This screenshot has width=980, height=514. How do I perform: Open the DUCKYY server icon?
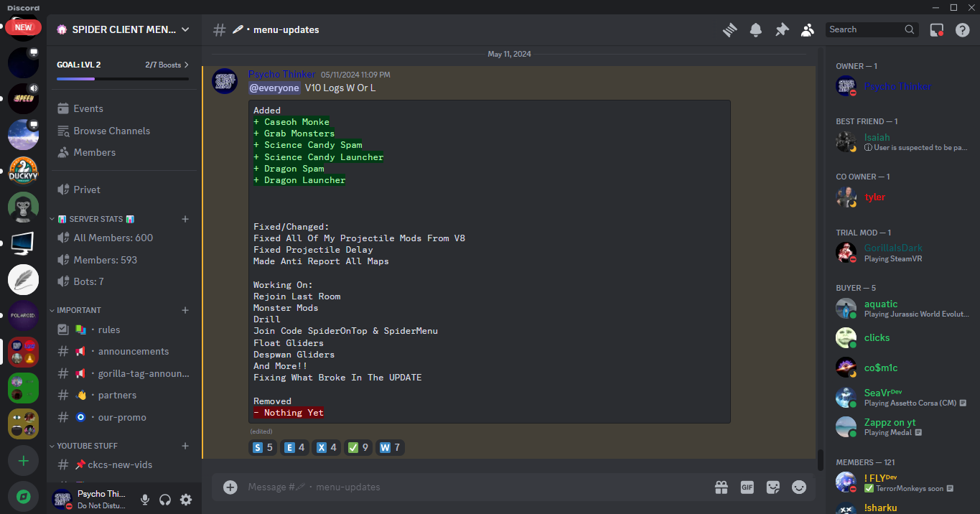[x=23, y=171]
